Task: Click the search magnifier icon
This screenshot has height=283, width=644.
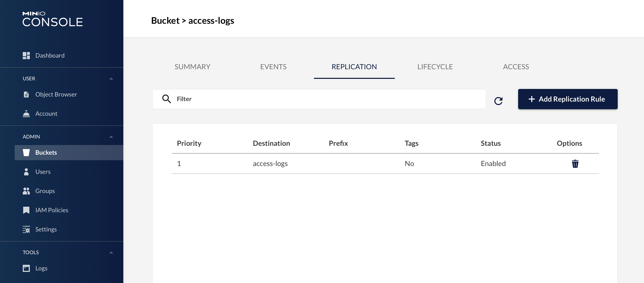Action: (x=167, y=99)
